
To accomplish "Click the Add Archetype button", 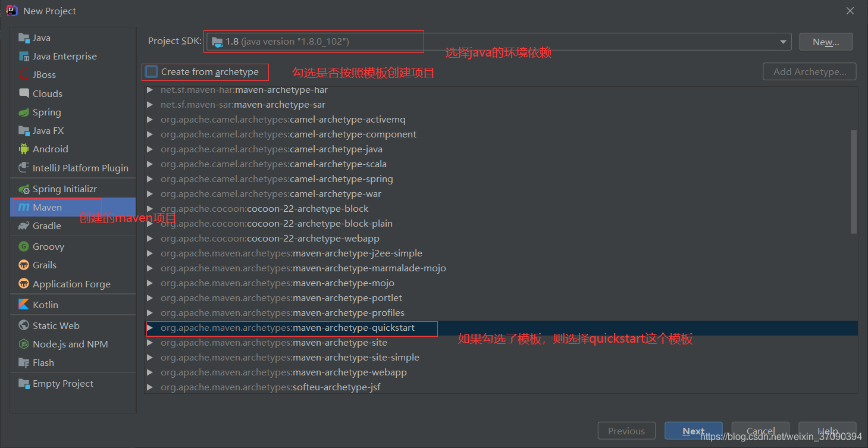I will [x=809, y=71].
